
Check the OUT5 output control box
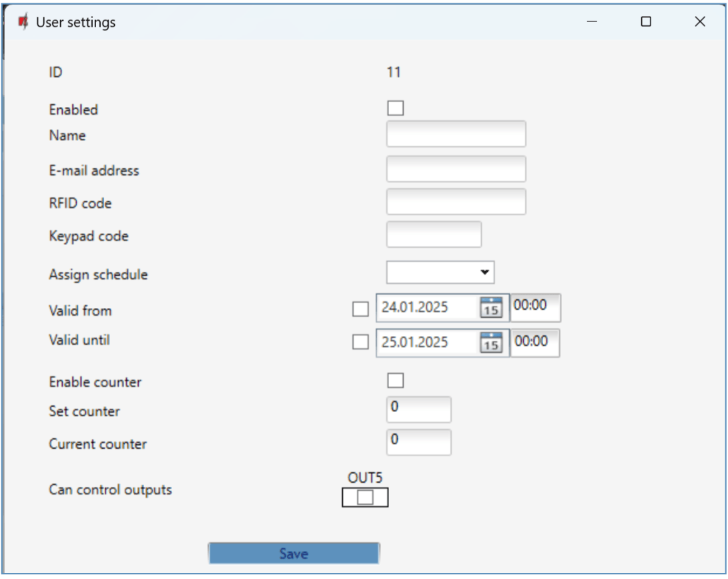pos(365,498)
